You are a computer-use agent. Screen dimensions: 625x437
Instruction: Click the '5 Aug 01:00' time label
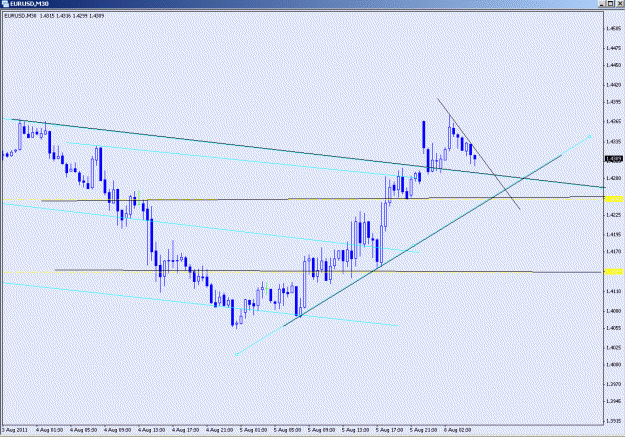point(254,430)
